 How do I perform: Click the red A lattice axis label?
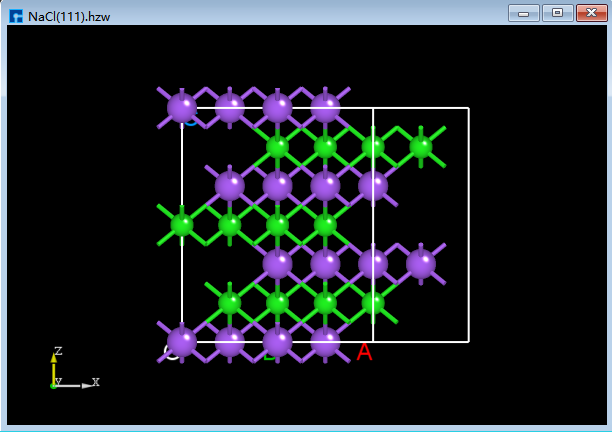click(365, 352)
